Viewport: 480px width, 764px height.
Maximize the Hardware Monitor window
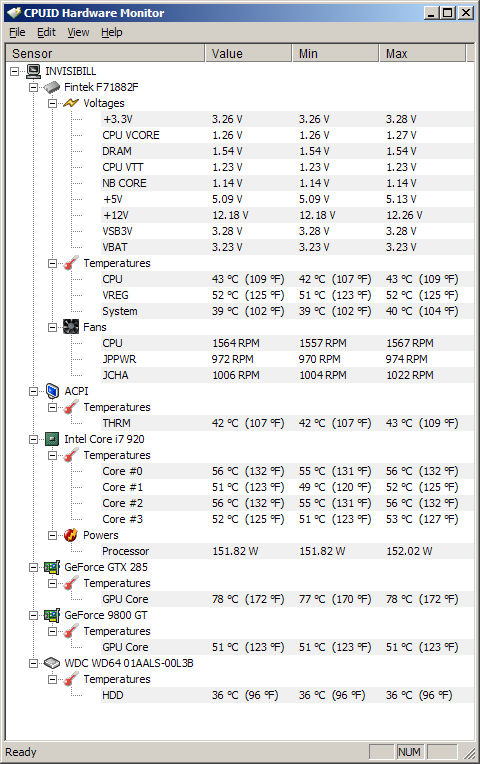coord(448,13)
